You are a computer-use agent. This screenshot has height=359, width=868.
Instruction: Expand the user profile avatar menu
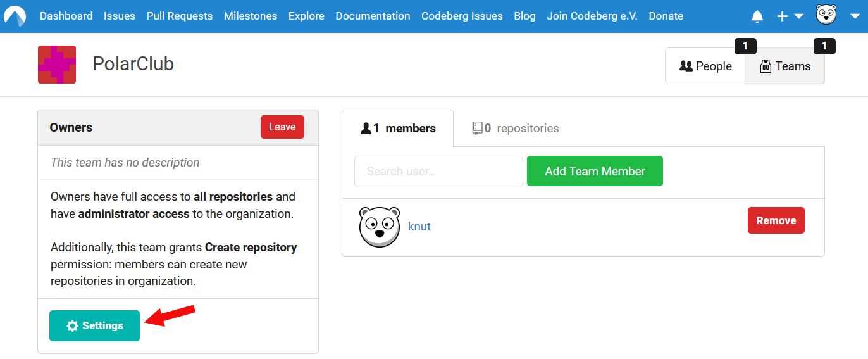coord(836,15)
